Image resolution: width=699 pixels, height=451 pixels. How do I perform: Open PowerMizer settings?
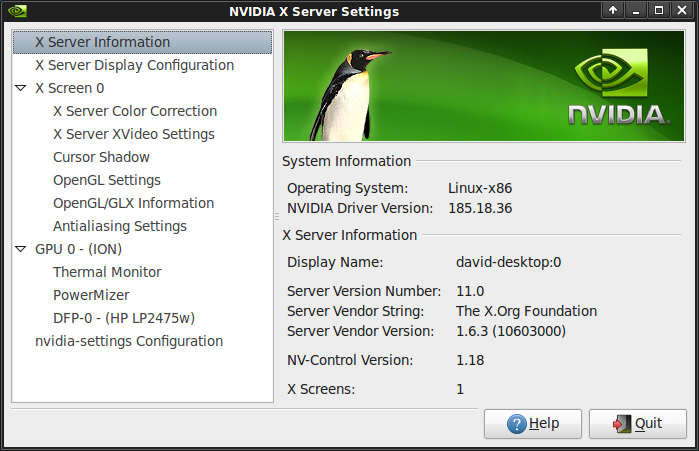point(91,295)
